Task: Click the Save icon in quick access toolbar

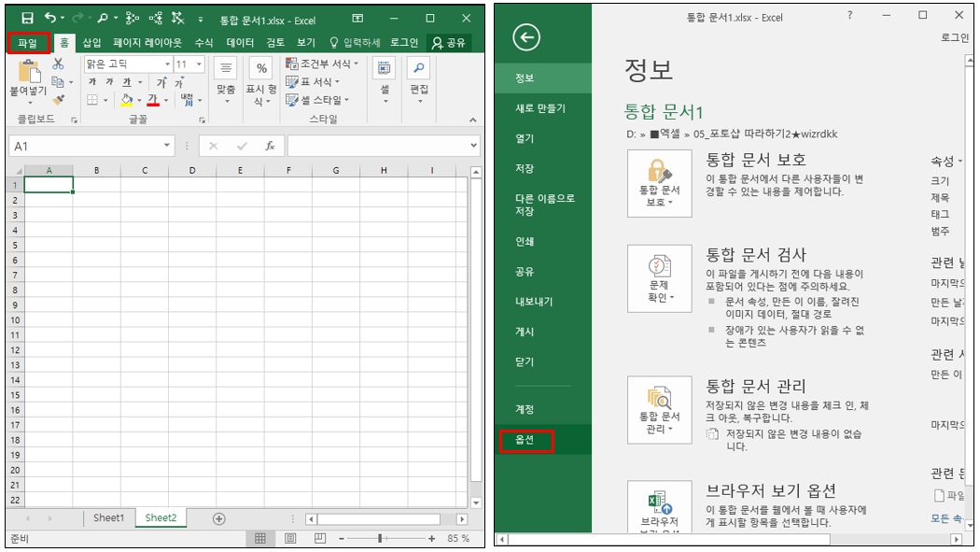Action: [27, 19]
